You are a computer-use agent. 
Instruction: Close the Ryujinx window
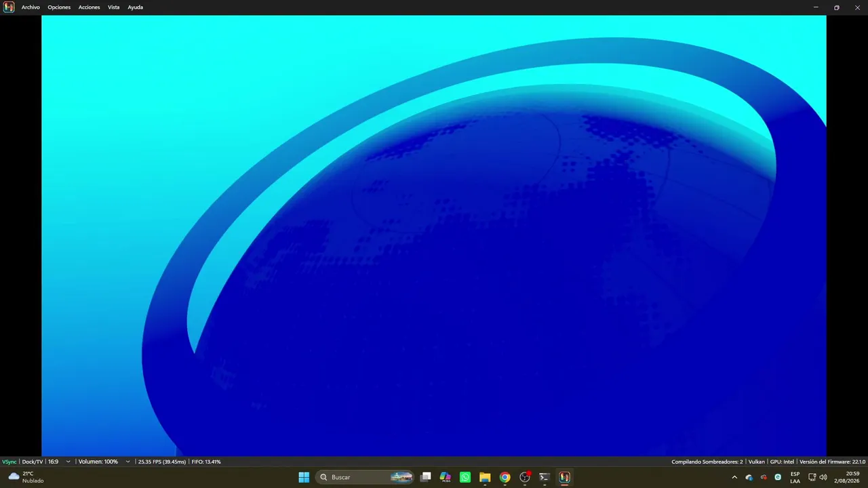[857, 7]
